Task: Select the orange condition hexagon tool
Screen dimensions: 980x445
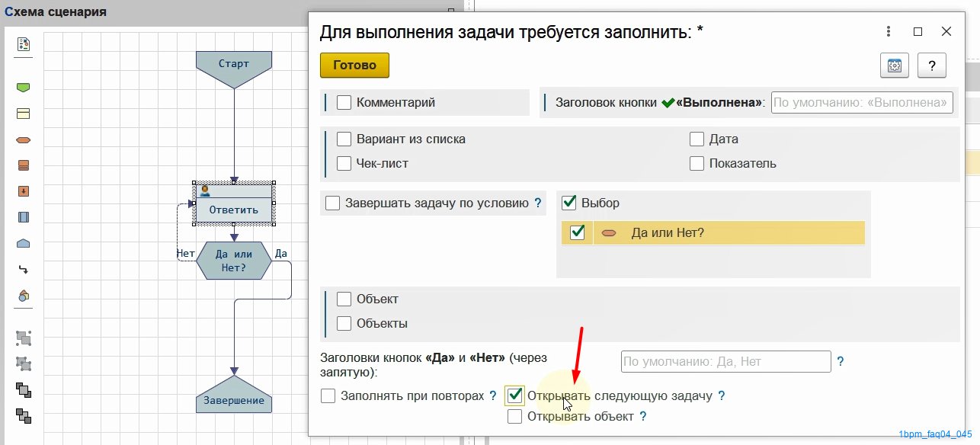Action: 23,139
